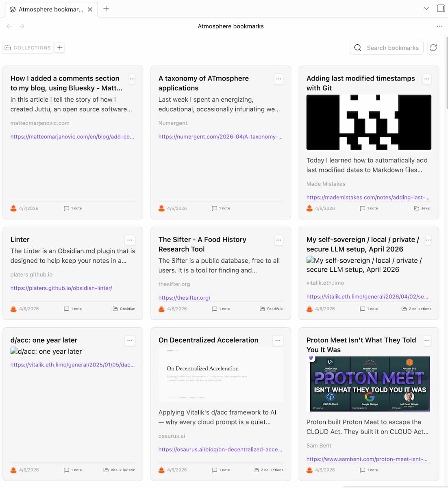The height and width of the screenshot is (488, 448).
Task: Click the layers icon in the browser tab
Action: [12, 9]
